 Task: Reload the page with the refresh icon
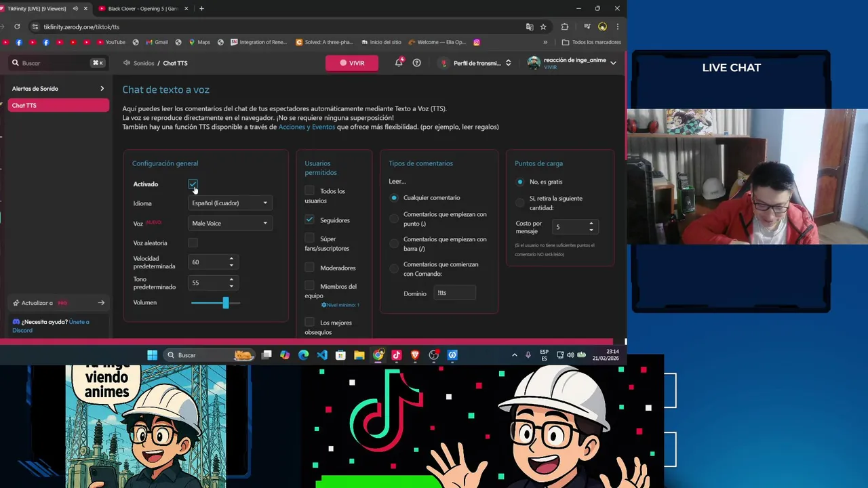pos(17,27)
